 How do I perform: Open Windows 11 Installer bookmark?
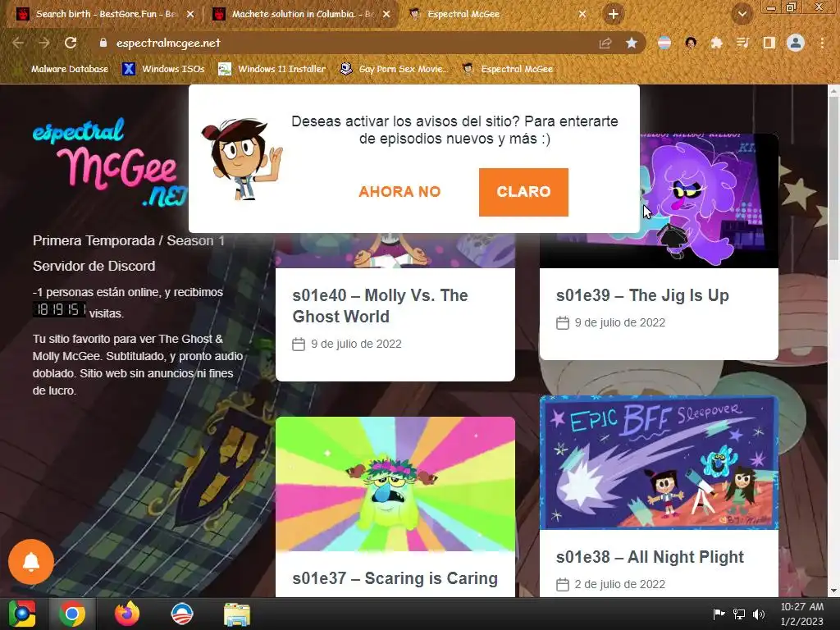[272, 69]
